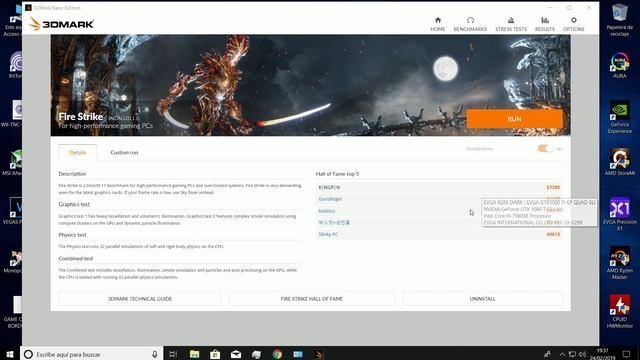Click the 3DMark taskbar icon

[x=319, y=354]
